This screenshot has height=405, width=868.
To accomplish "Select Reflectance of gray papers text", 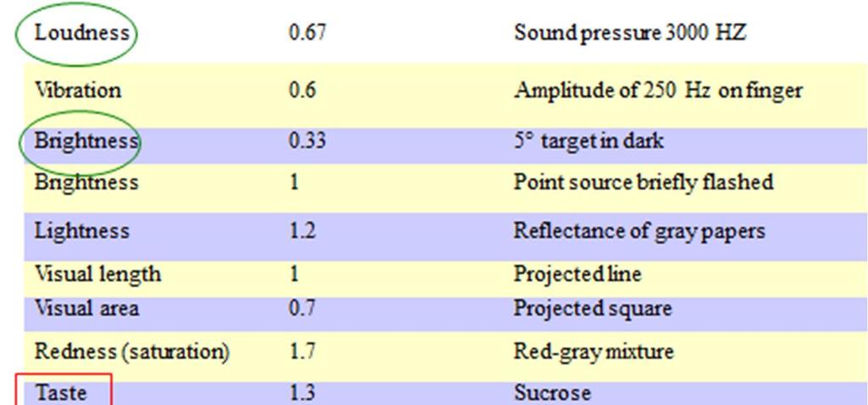I will pos(639,230).
